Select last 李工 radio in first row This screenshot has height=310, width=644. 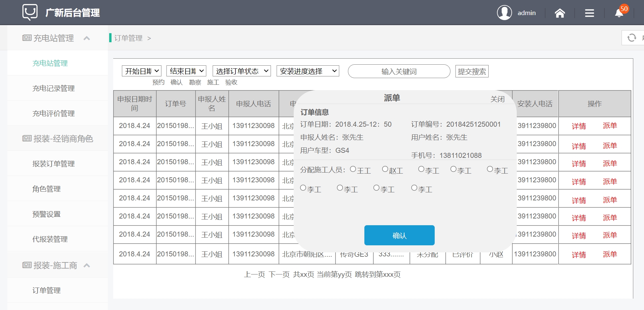490,169
